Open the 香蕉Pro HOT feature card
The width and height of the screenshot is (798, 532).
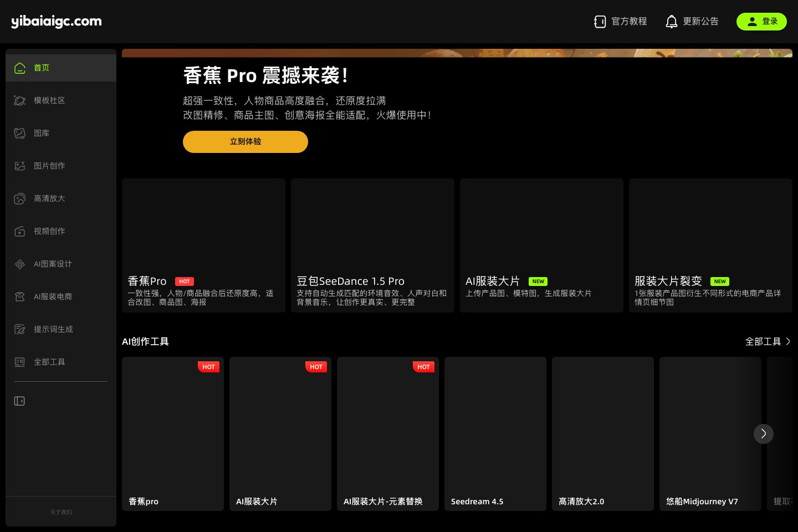(203, 245)
